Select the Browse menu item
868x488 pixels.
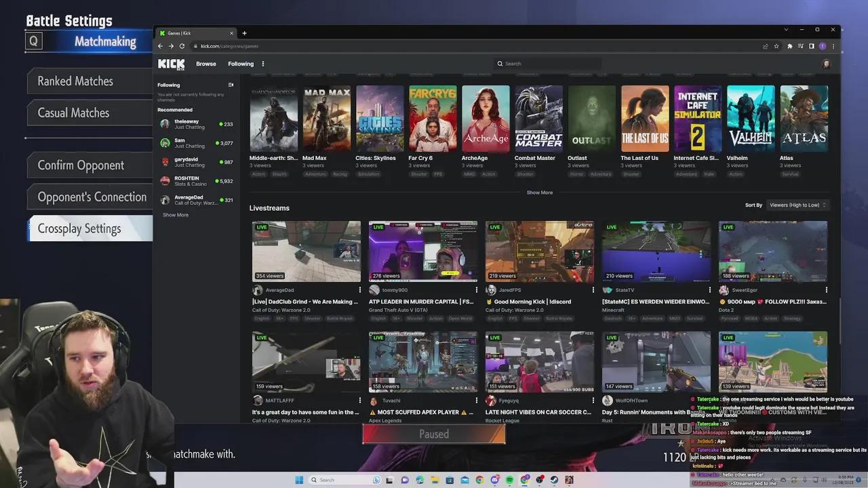click(205, 64)
